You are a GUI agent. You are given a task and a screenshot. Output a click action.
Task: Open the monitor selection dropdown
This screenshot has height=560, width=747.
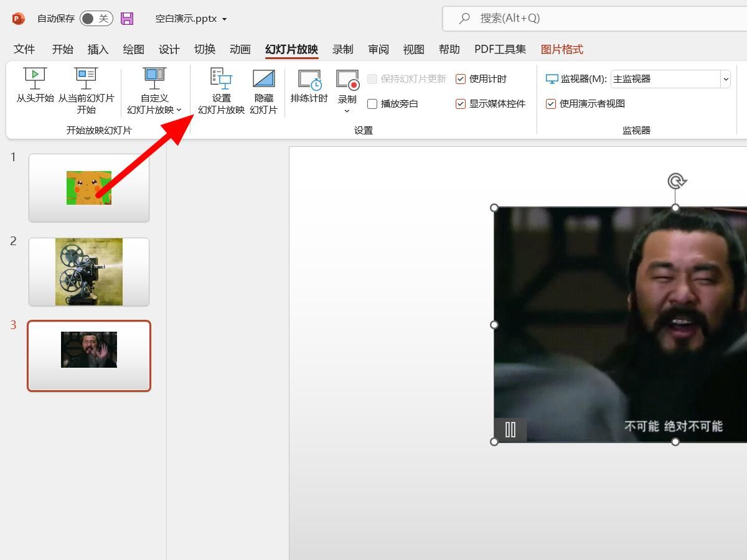tap(725, 79)
